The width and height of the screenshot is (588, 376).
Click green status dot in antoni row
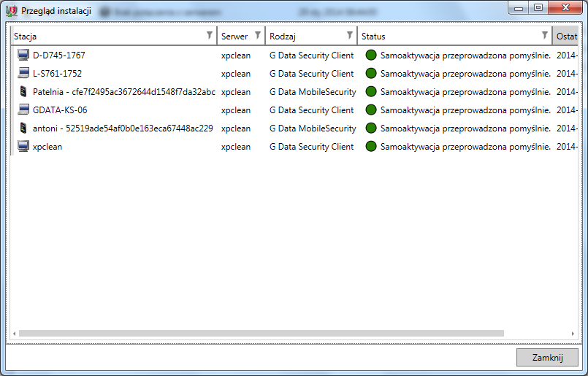tap(371, 128)
